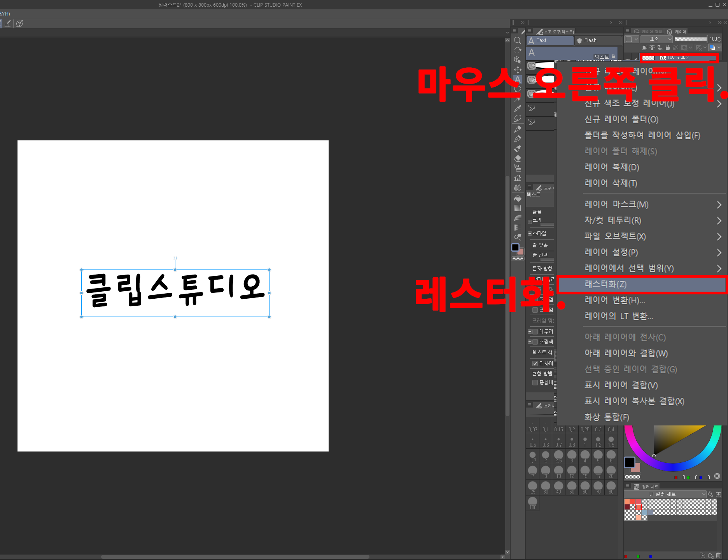Image resolution: width=728 pixels, height=560 pixels.
Task: Select the Text tool in the toolbox
Action: pos(517,79)
